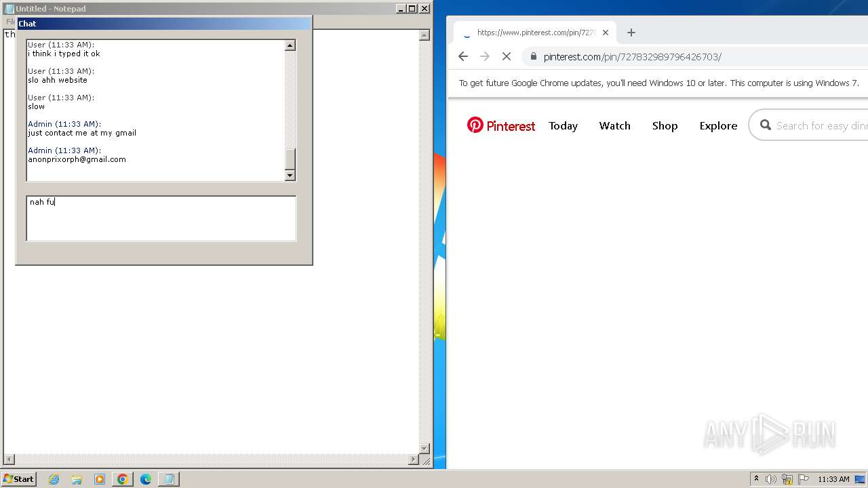Click Notepad vertical scrollbar up arrow
Image resolution: width=868 pixels, height=488 pixels.
pos(425,35)
